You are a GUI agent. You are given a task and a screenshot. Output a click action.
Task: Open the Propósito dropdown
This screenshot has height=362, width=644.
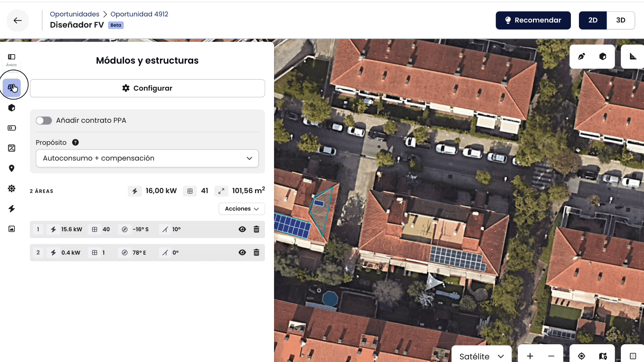[x=147, y=158]
